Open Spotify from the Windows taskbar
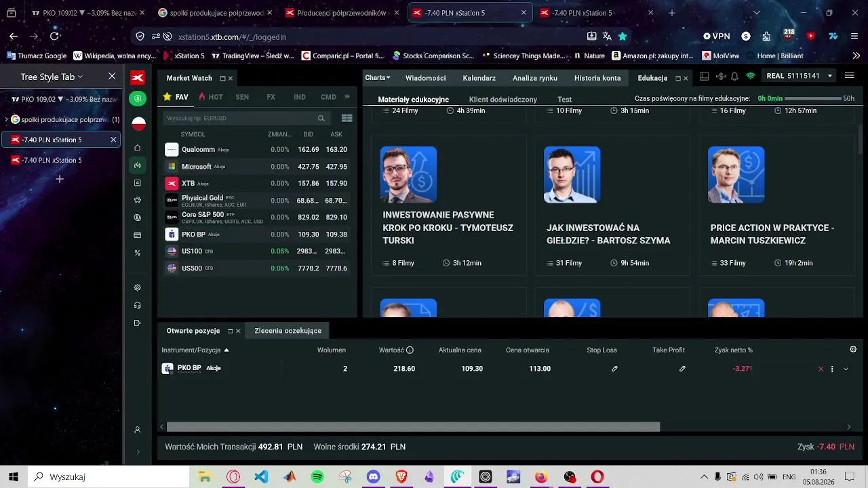Screen dimensions: 868x488 [317, 476]
